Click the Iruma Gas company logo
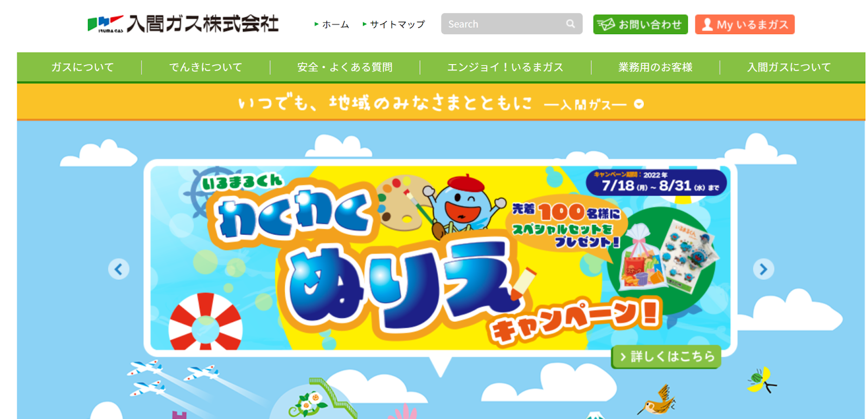The width and height of the screenshot is (868, 419). click(x=183, y=24)
